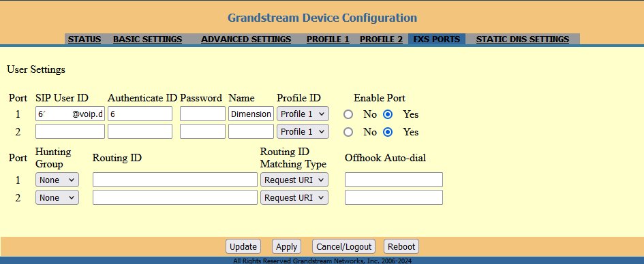Open Port 1 Routing ID Matching Type dropdown
The width and height of the screenshot is (644, 264).
click(294, 180)
